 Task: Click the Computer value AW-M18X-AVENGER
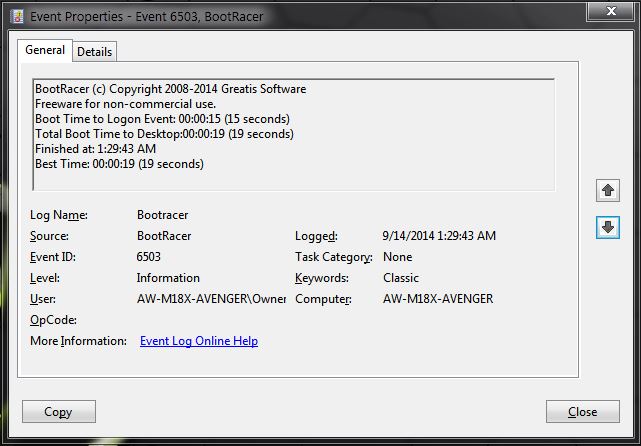tap(438, 299)
